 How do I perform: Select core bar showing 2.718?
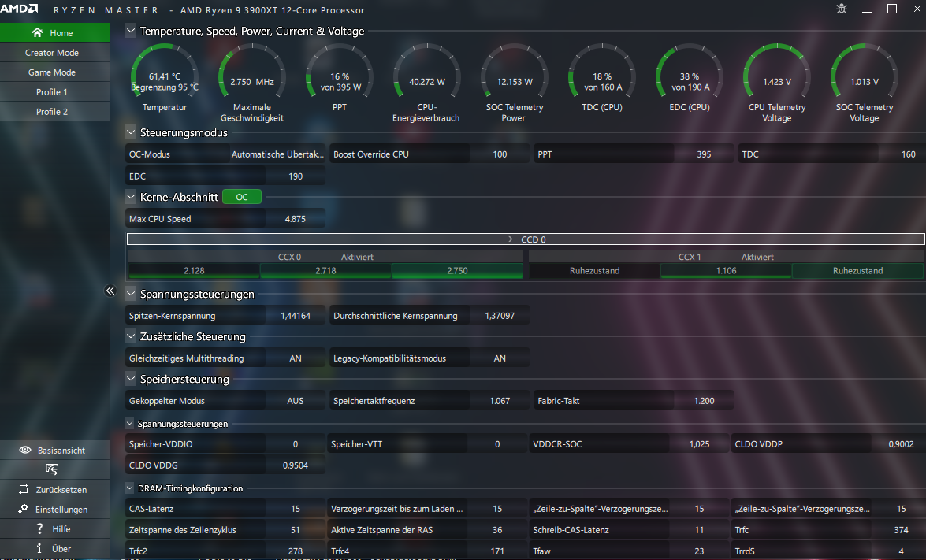click(x=325, y=270)
